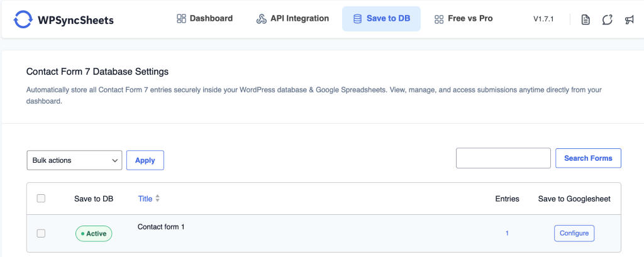644x257 pixels.
Task: Focus the search forms text field
Action: tap(503, 158)
